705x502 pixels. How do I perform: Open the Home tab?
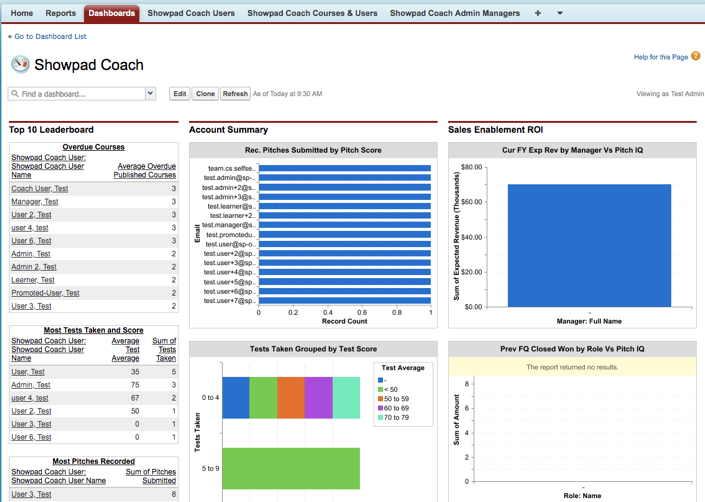coord(22,13)
